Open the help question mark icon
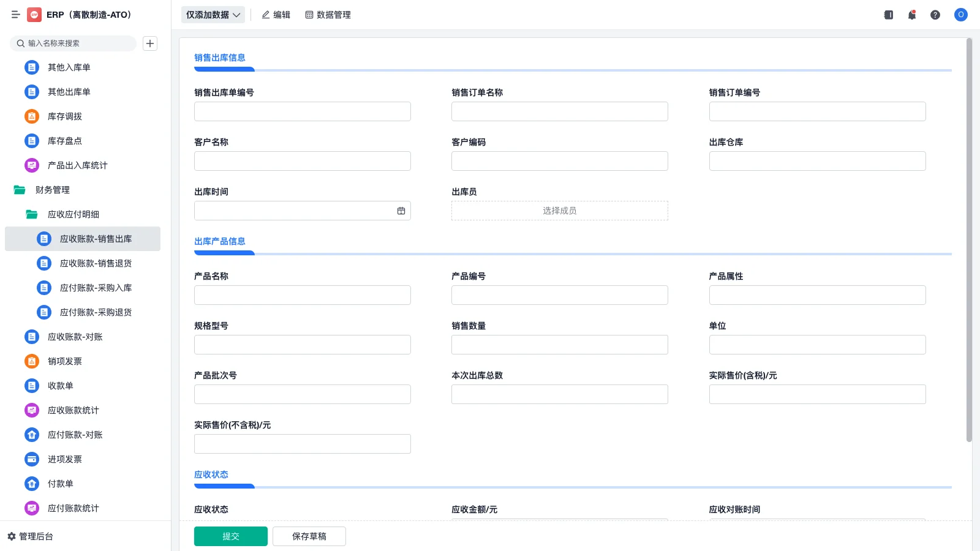Viewport: 980px width, 551px height. click(935, 15)
